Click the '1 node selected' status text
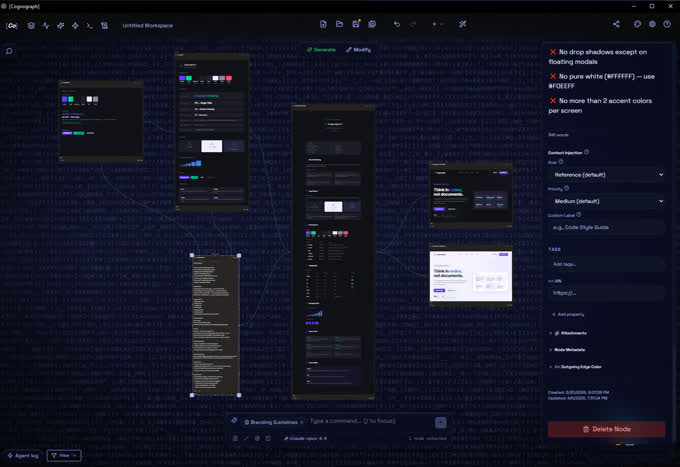This screenshot has height=467, width=680. click(427, 438)
